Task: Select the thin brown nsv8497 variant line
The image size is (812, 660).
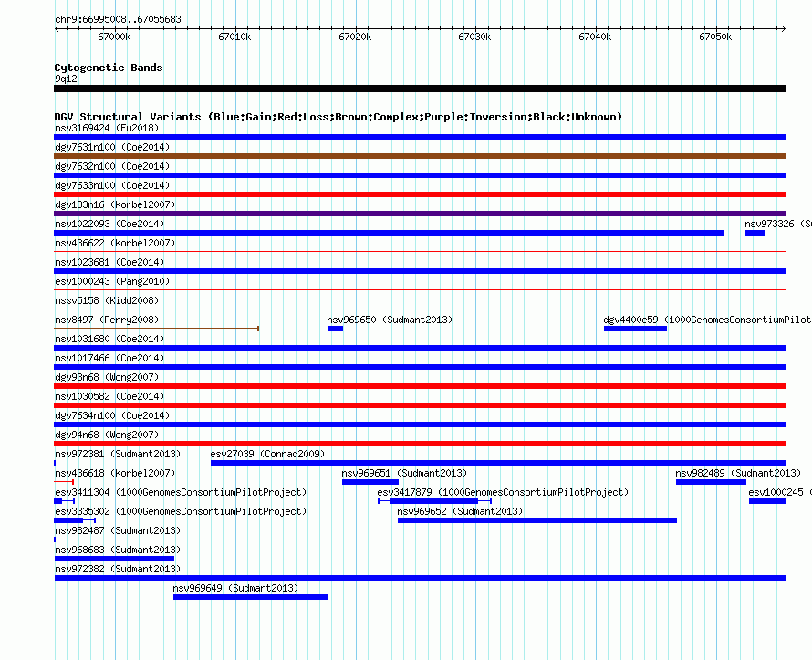Action: 156,329
